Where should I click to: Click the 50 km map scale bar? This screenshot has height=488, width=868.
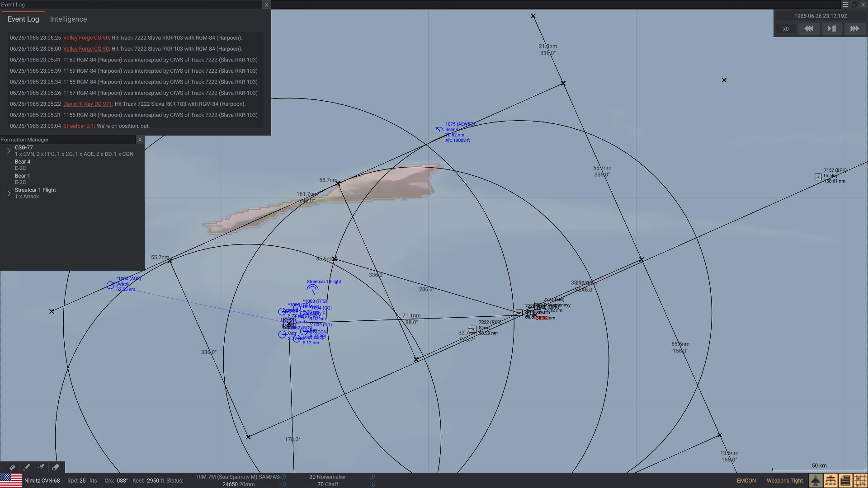(819, 467)
